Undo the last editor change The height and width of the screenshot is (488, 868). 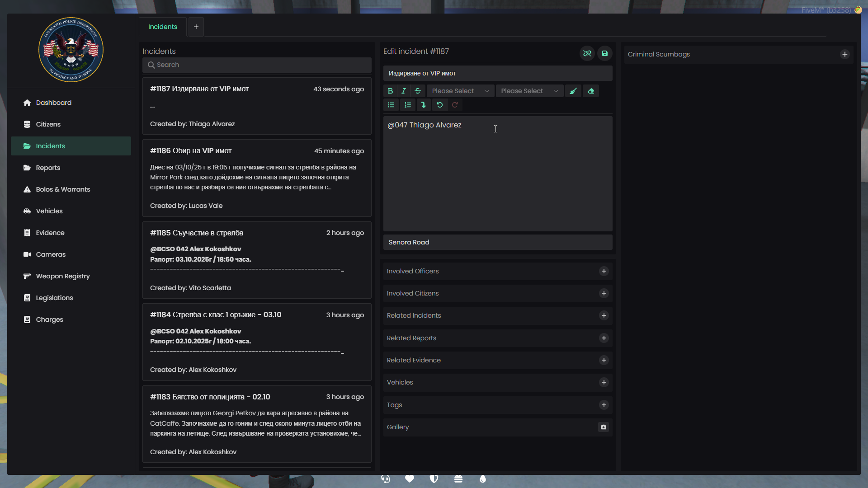(439, 105)
